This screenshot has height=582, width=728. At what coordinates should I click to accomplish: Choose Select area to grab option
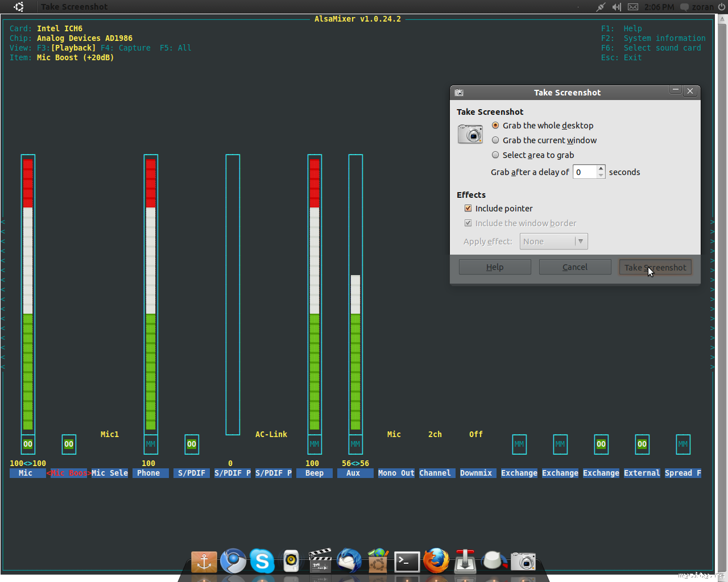[x=533, y=155]
